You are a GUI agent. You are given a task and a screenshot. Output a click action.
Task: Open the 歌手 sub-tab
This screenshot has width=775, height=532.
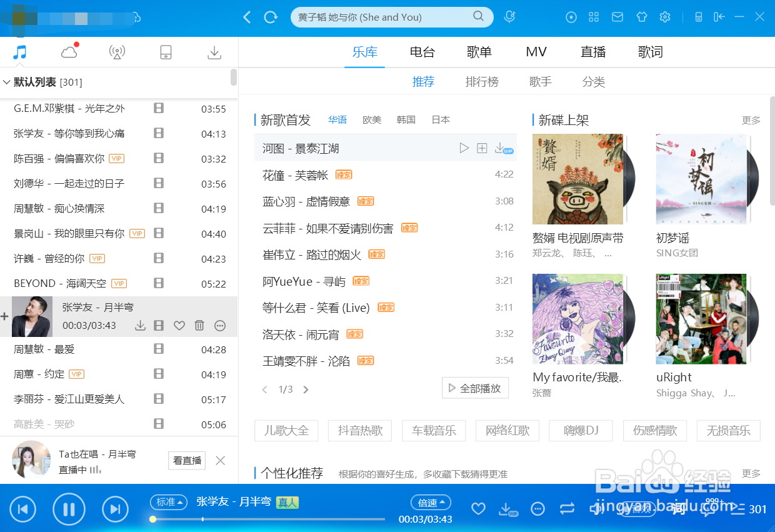(x=541, y=82)
